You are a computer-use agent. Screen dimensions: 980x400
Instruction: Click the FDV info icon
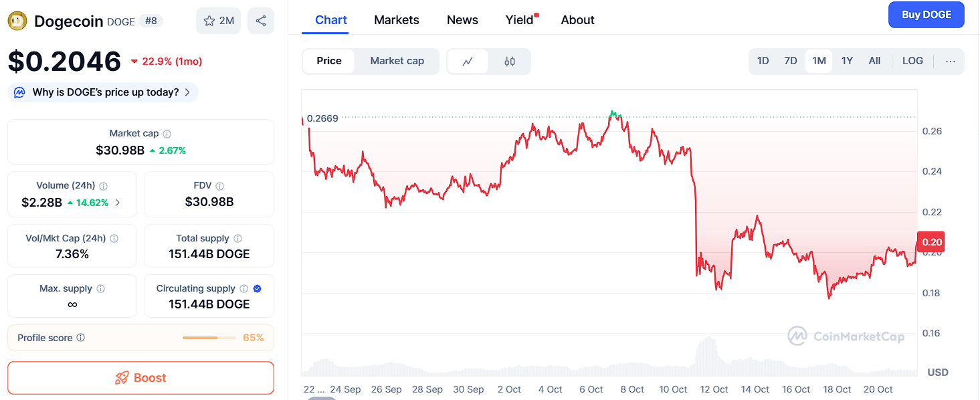pos(220,186)
